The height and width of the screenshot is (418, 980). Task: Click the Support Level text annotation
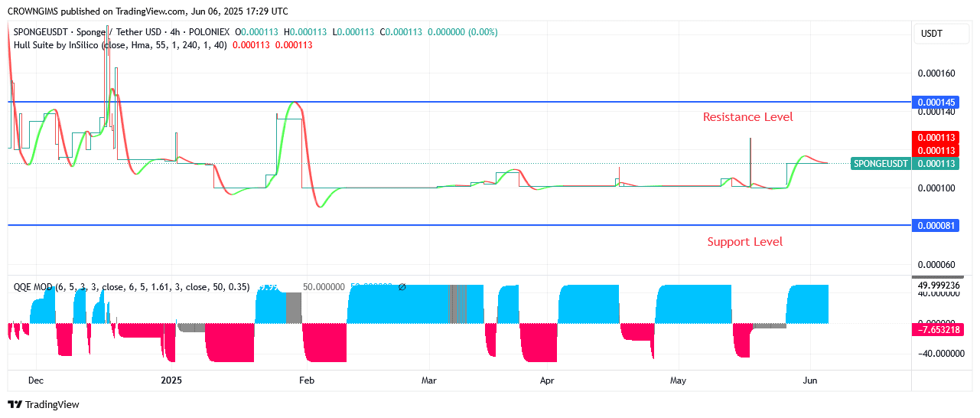(x=744, y=242)
